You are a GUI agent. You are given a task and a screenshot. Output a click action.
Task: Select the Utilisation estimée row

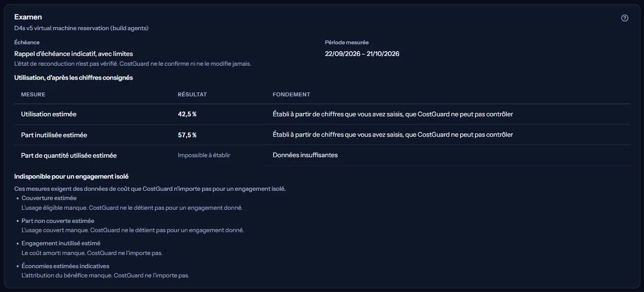pos(322,114)
